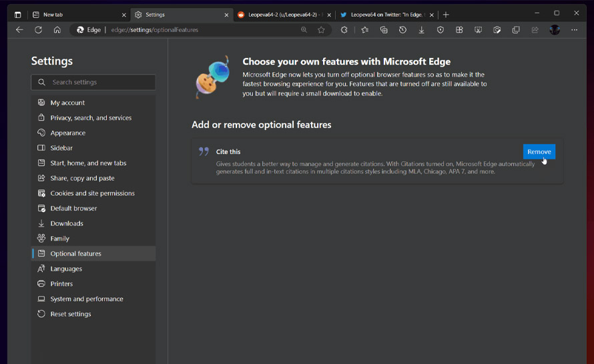This screenshot has width=594, height=364.
Task: Open Downloads settings in sidebar
Action: point(93,223)
